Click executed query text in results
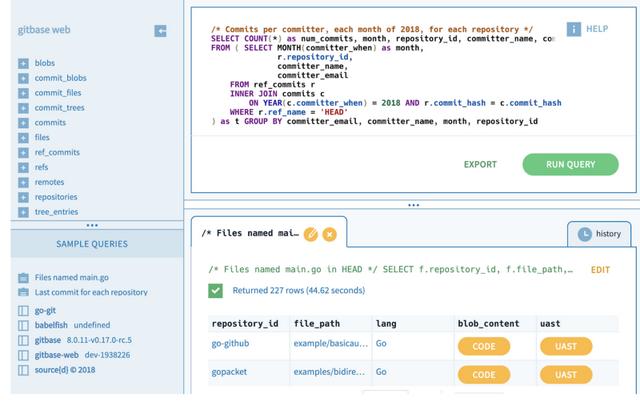Screen dimensions: 640x406 coord(391,269)
